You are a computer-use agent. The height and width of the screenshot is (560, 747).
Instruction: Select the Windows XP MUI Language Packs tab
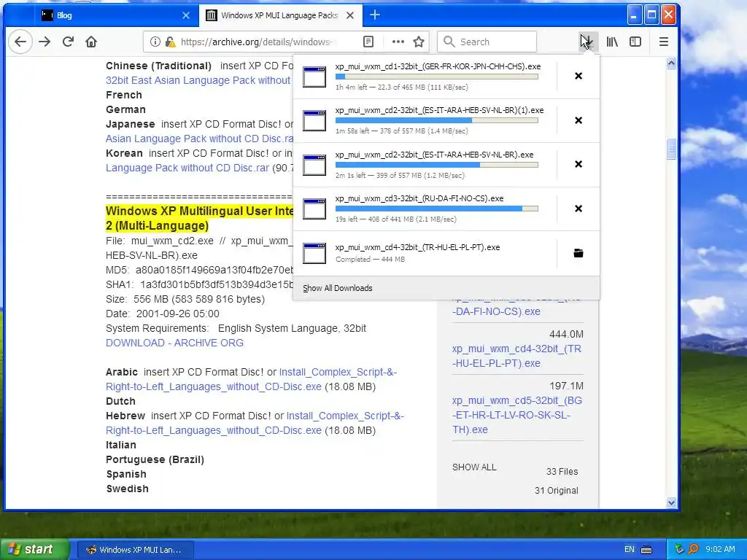[x=279, y=15]
